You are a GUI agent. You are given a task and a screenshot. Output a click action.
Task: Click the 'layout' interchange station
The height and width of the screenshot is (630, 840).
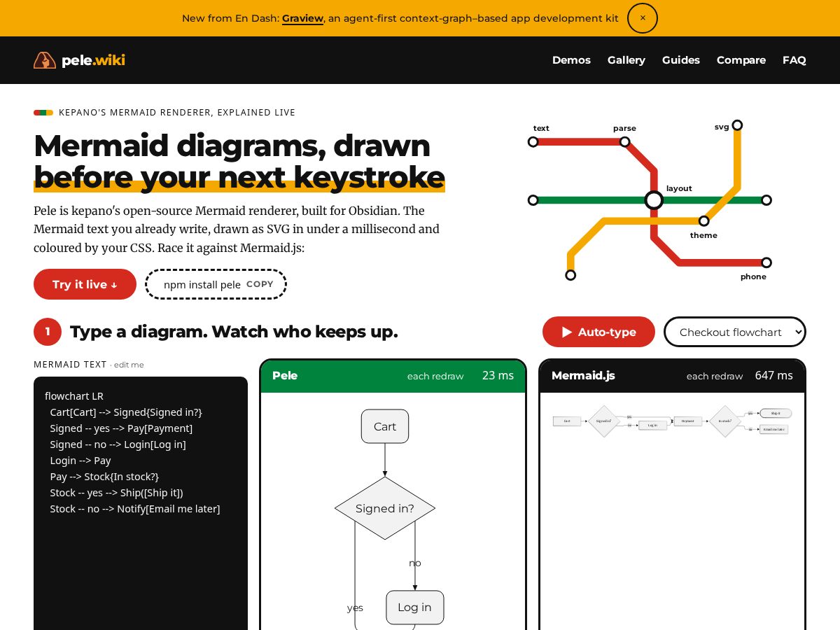654,200
